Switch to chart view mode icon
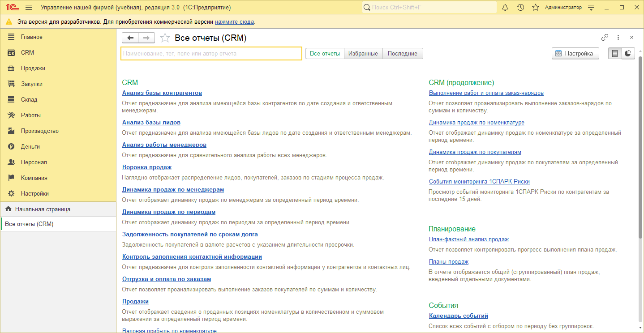Viewport: 644px width, 333px height. click(x=628, y=53)
